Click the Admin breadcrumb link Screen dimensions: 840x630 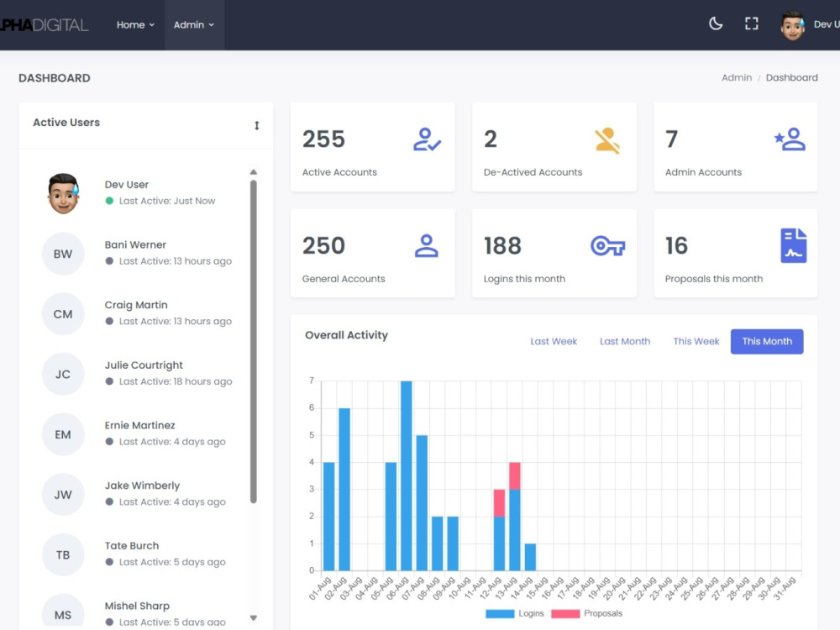click(x=737, y=77)
